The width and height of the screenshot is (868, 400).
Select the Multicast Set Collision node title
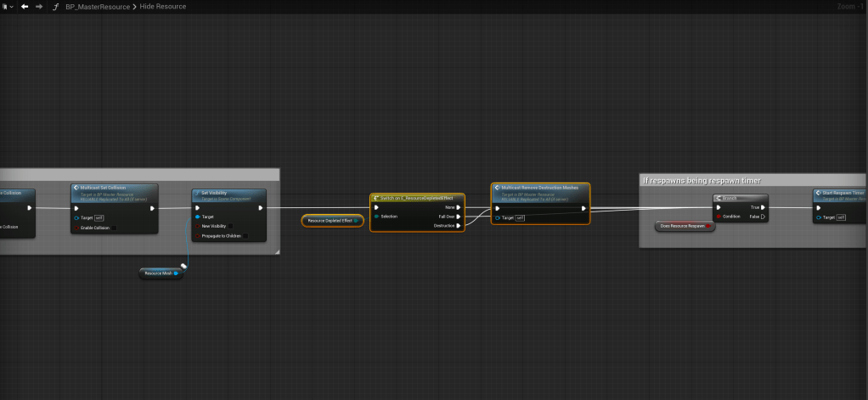click(103, 188)
